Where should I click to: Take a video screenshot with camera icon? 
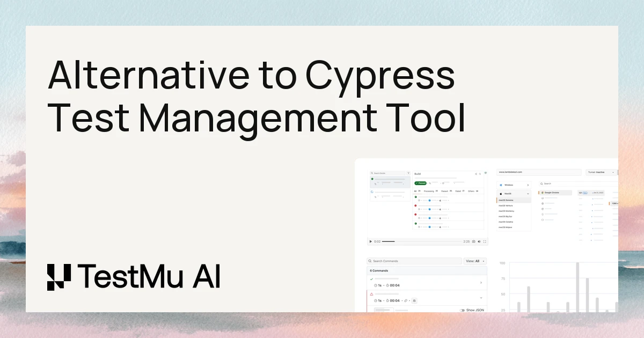[x=474, y=241]
